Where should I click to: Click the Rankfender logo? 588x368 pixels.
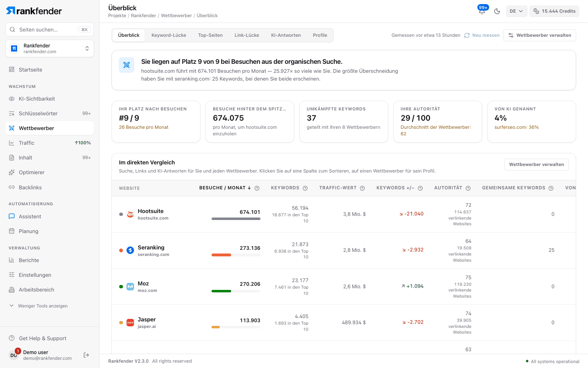point(34,11)
